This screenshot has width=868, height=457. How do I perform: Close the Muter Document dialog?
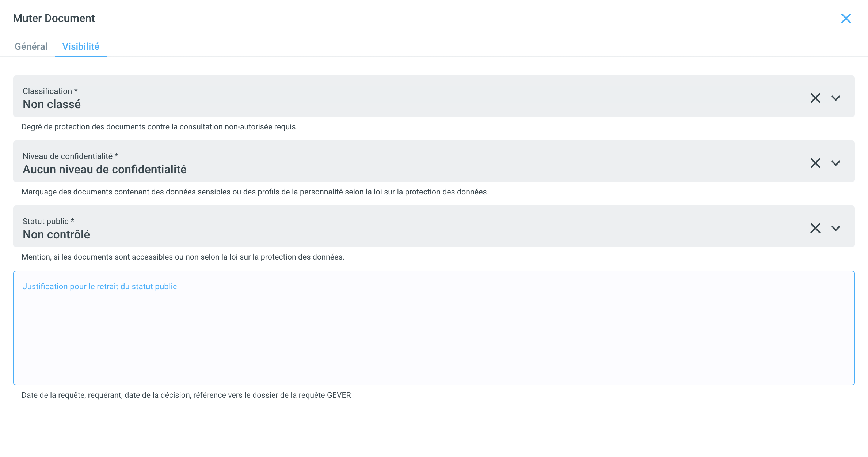coord(846,18)
